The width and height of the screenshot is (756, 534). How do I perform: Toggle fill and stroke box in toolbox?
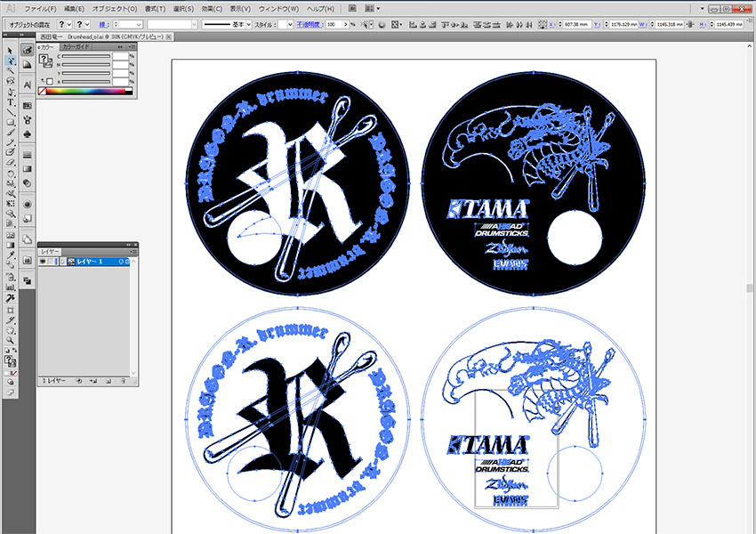click(9, 360)
